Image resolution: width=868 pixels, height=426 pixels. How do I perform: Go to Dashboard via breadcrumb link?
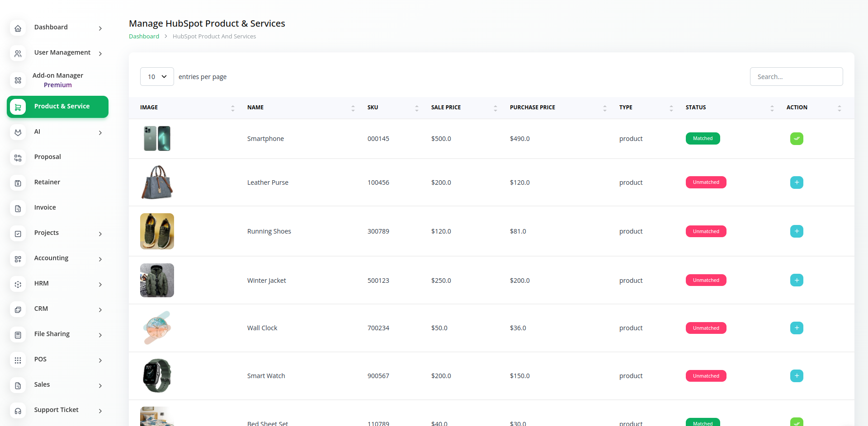(144, 37)
